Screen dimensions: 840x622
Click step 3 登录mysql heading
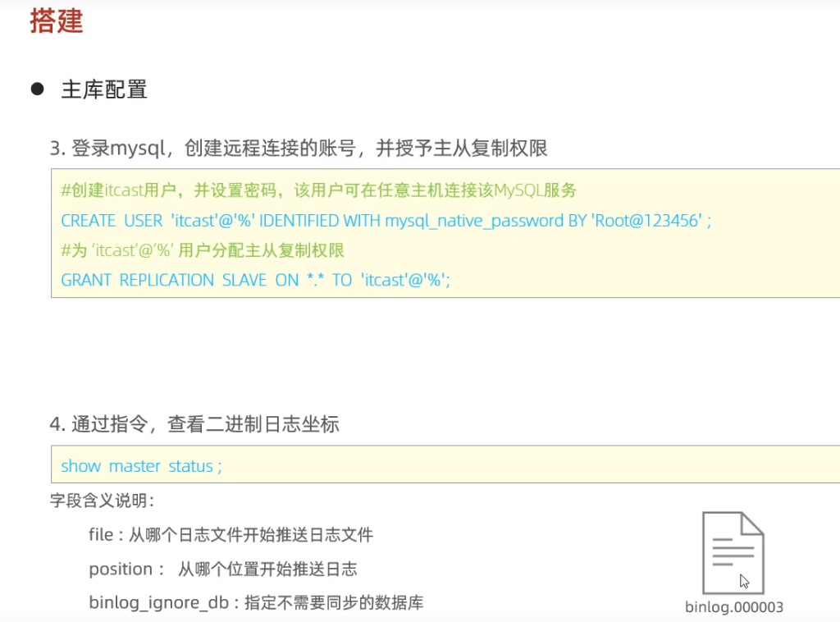[x=299, y=149]
